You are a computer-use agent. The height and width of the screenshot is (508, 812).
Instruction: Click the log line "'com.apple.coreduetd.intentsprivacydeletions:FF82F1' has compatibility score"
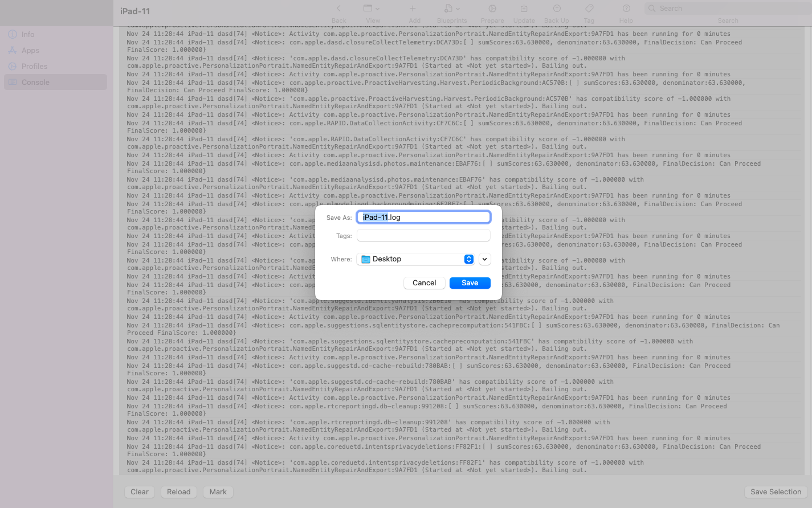click(385, 466)
